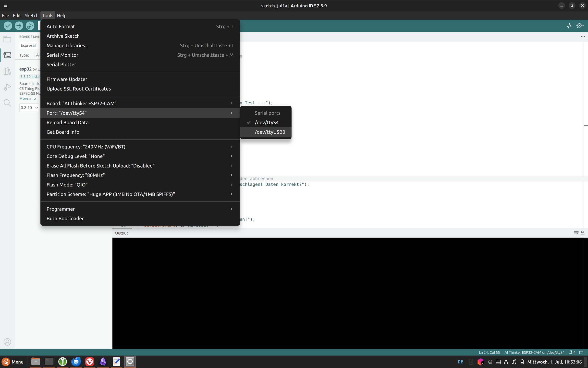Expand the Core Debug Level submenu

point(140,156)
